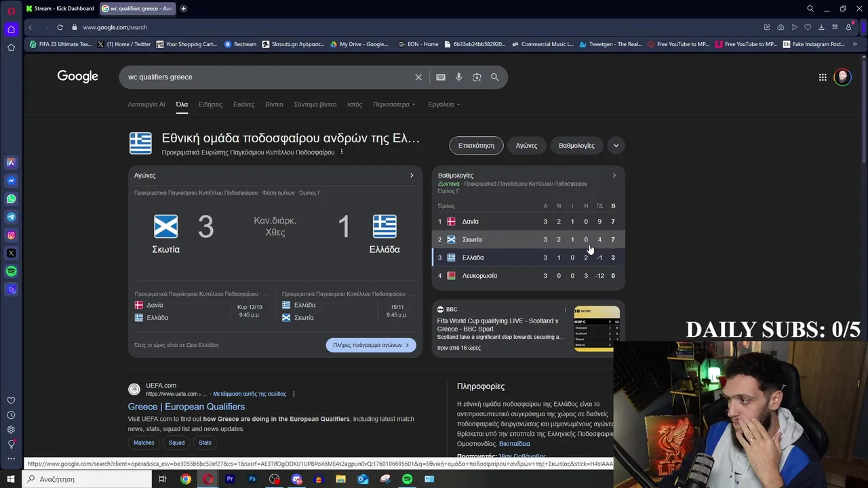Image resolution: width=868 pixels, height=488 pixels.
Task: Add page to bookmarks heart in address bar
Action: coord(808,27)
